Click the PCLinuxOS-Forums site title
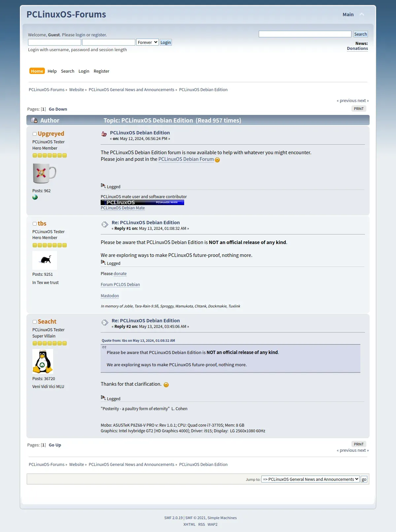The image size is (396, 532). coord(66,15)
